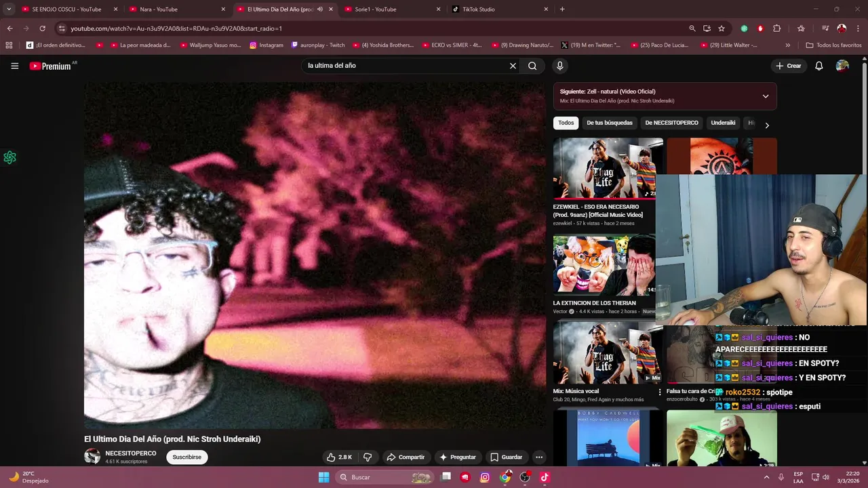
Task: Open auronplay - Twitch bookmark
Action: [318, 45]
